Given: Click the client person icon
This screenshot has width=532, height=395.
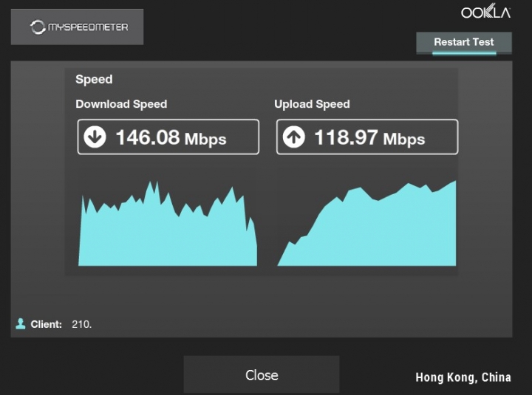Looking at the screenshot, I should pyautogui.click(x=21, y=323).
